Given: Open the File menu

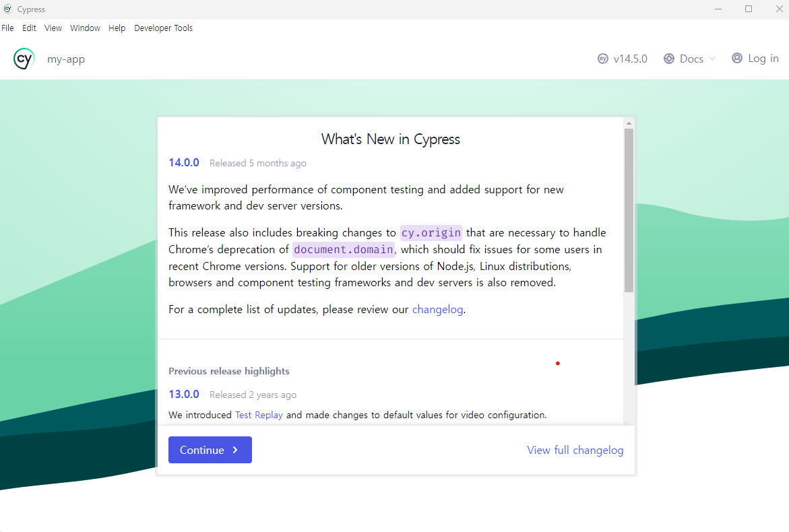Looking at the screenshot, I should (7, 28).
